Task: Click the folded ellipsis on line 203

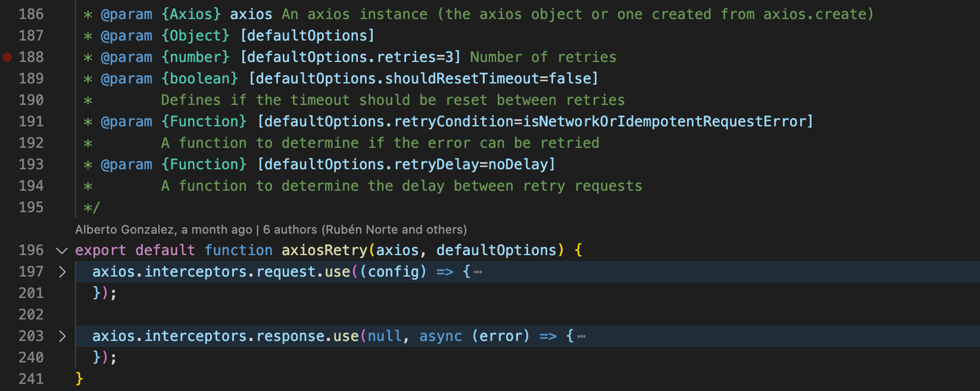Action: point(582,337)
